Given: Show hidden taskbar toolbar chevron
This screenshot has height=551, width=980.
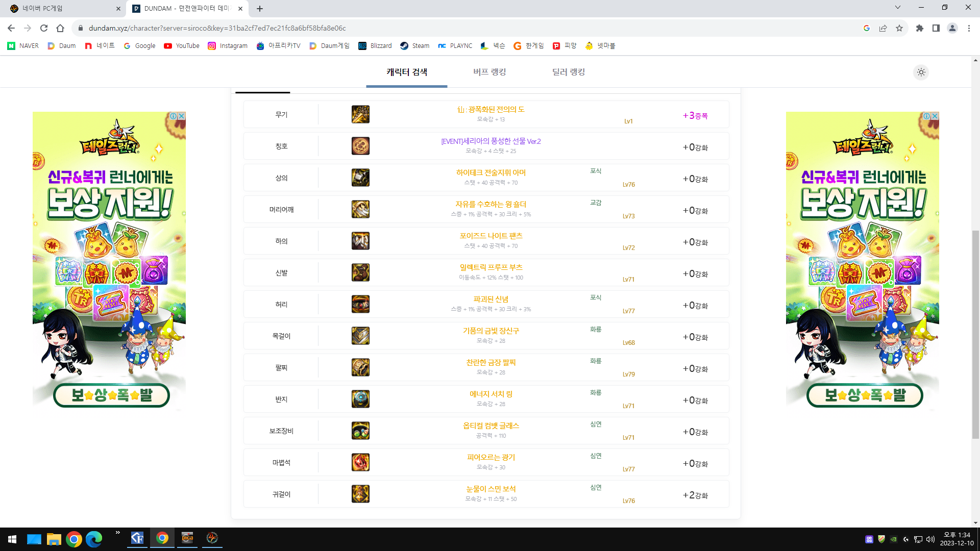Looking at the screenshot, I should coord(118,533).
